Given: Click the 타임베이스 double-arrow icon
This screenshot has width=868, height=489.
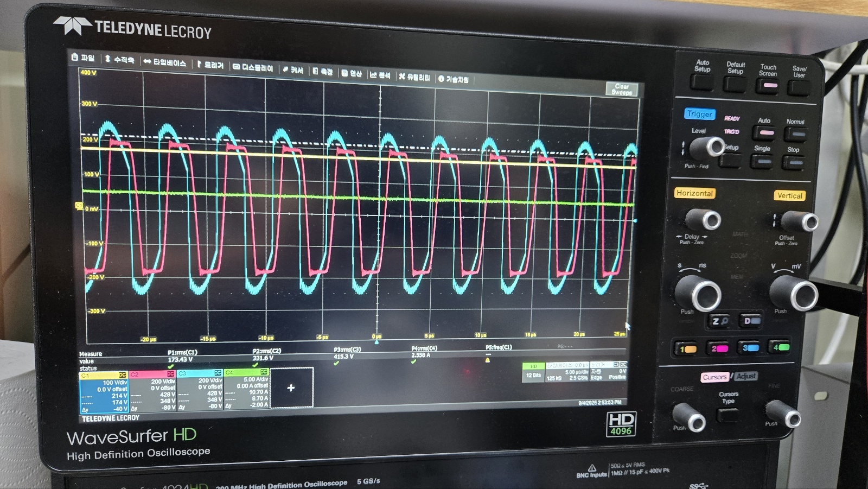Looking at the screenshot, I should (147, 62).
